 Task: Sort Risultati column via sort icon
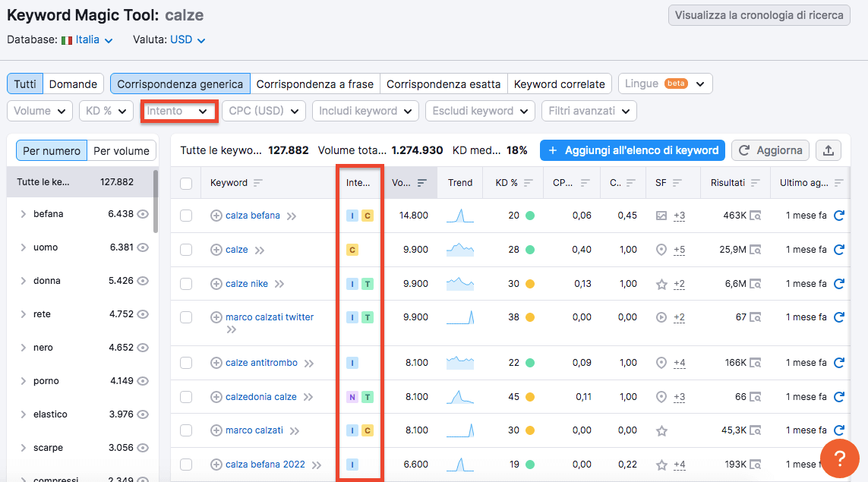755,183
